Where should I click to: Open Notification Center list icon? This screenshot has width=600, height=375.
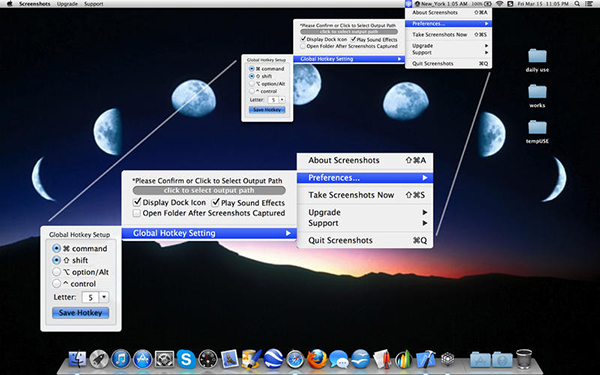pos(589,4)
